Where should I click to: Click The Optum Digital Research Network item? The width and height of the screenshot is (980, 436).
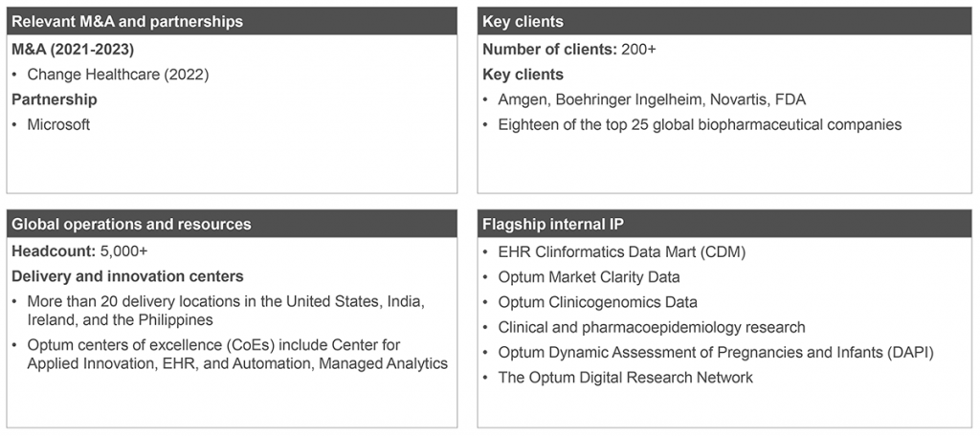(x=625, y=377)
